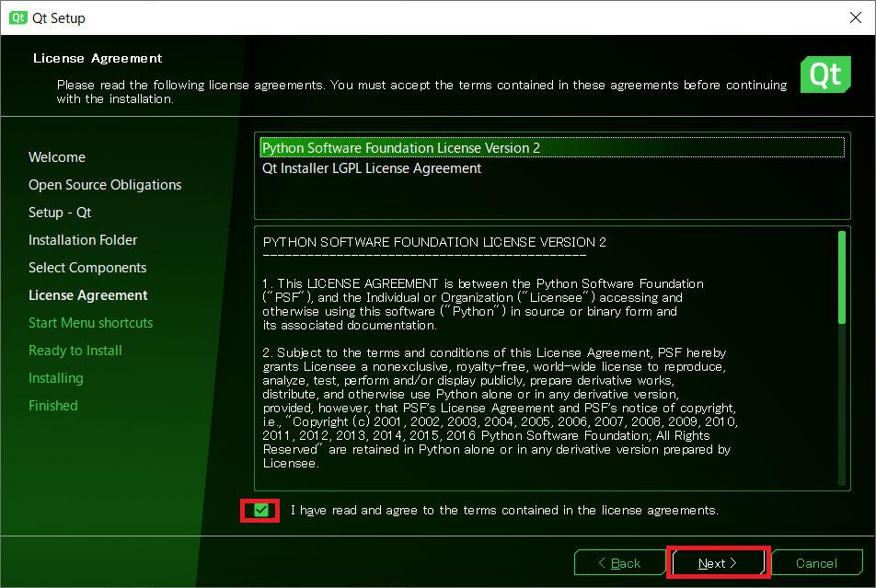Click Start Menu shortcuts step
The width and height of the screenshot is (876, 588).
coord(90,322)
